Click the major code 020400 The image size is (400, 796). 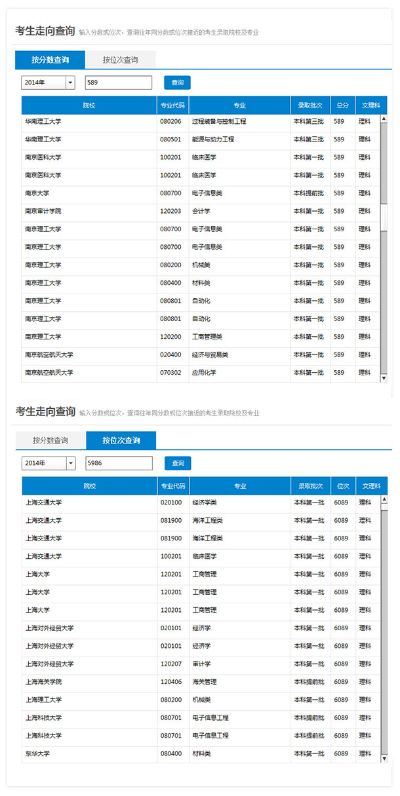pos(171,355)
